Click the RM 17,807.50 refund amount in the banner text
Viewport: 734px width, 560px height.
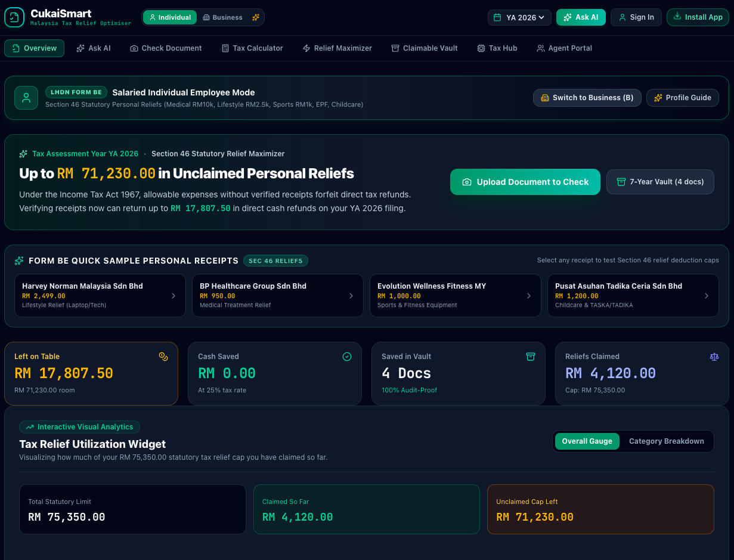click(200, 209)
